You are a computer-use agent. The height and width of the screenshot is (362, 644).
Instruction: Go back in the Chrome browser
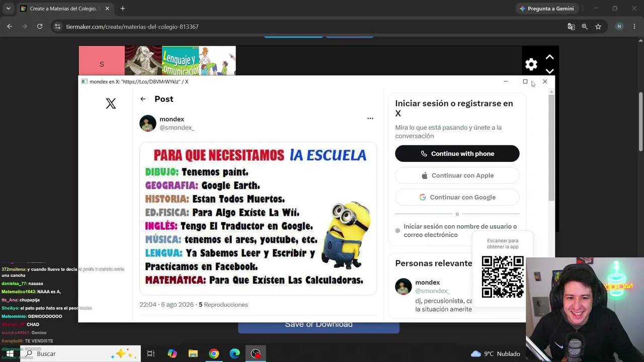tap(10, 27)
